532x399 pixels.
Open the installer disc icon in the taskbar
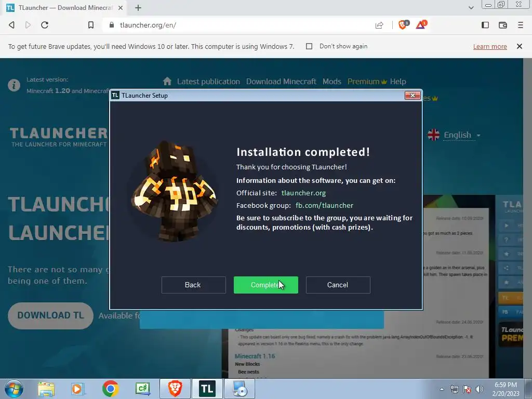(240, 389)
